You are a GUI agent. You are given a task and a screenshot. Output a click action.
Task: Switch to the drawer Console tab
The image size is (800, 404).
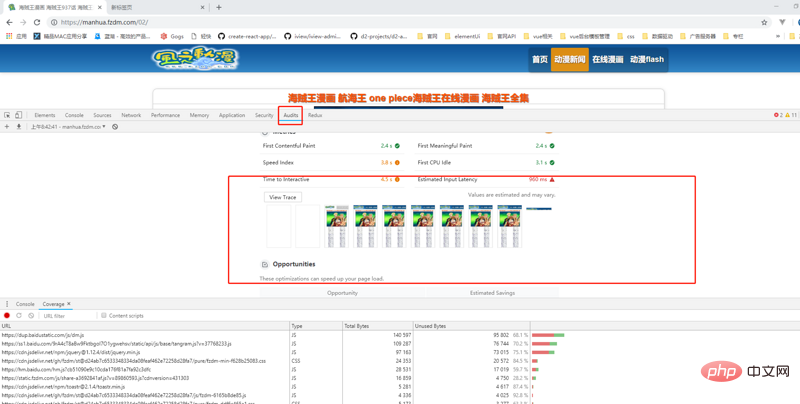click(x=25, y=304)
